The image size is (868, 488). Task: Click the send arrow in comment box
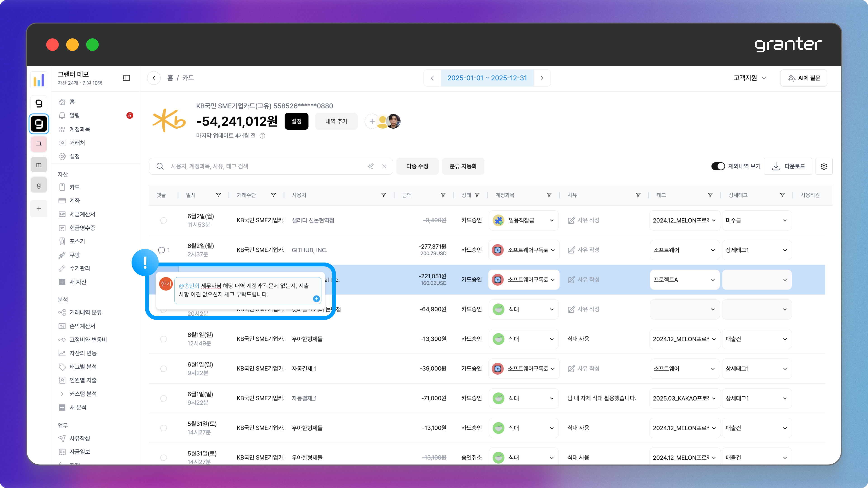tap(316, 298)
